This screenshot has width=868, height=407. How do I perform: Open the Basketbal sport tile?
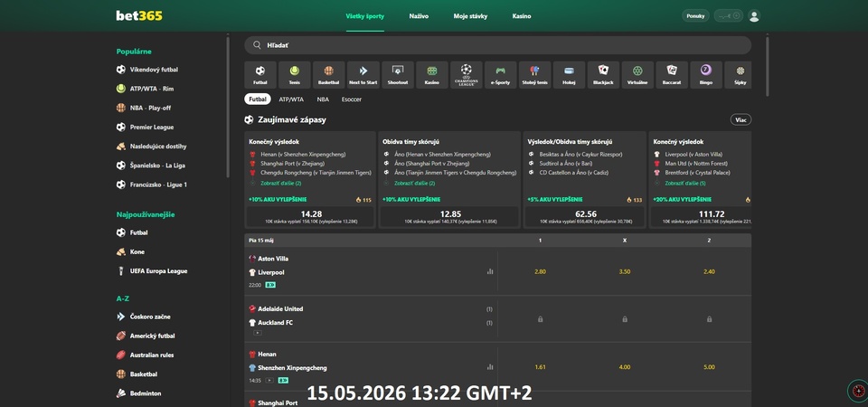[x=329, y=75]
